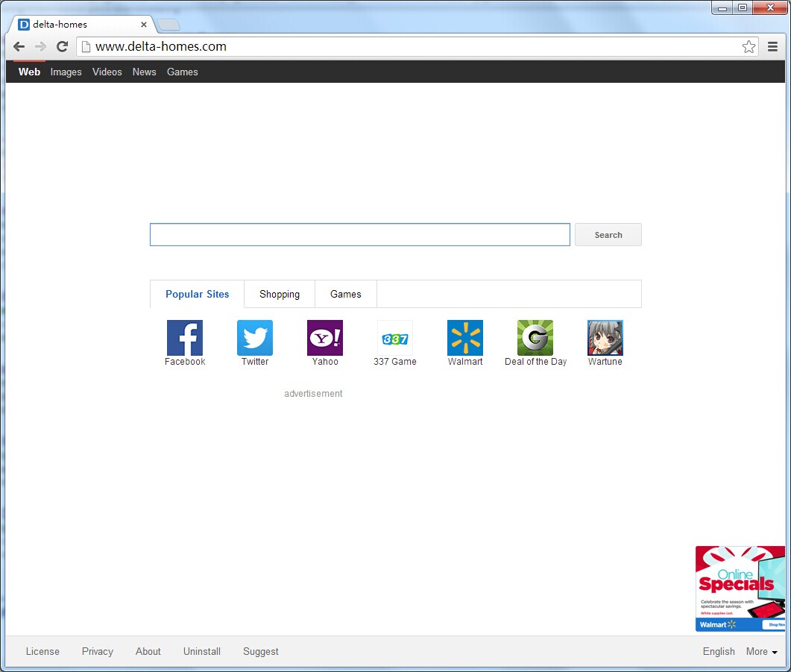This screenshot has width=791, height=672.
Task: Open the Suggest footer link
Action: click(260, 651)
